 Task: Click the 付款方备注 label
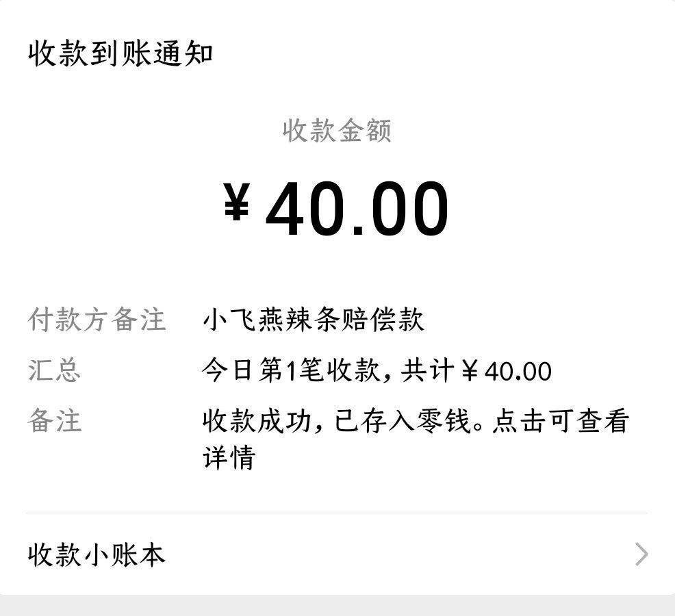pyautogui.click(x=97, y=320)
